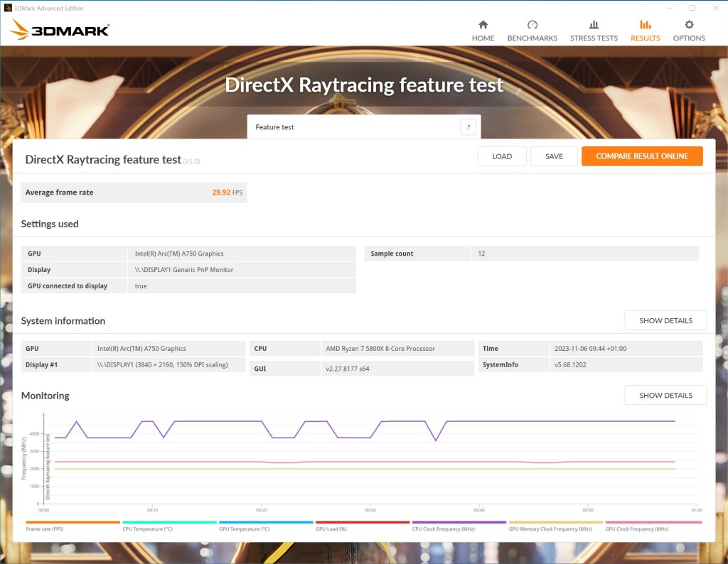
Task: Expand Monitoring with Show Details
Action: tap(665, 395)
